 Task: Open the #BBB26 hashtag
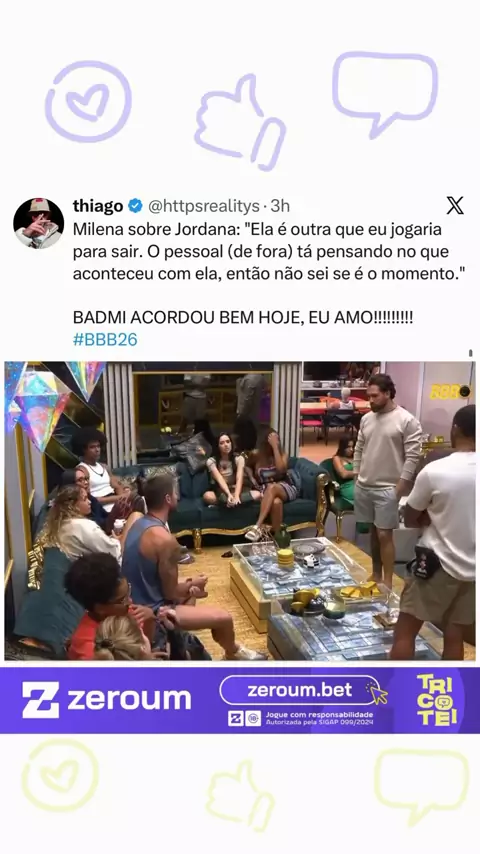(105, 339)
